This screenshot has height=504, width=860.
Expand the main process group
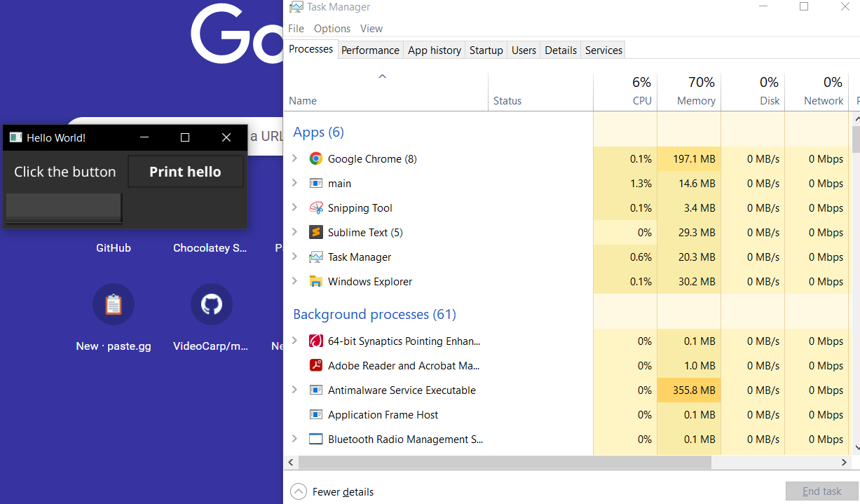(x=295, y=183)
